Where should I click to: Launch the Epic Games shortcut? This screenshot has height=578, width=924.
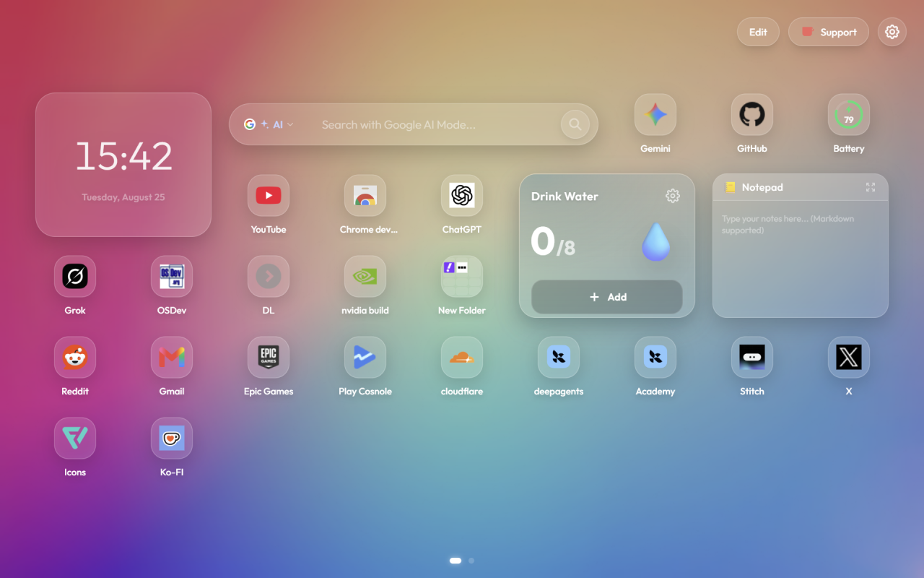click(x=269, y=357)
